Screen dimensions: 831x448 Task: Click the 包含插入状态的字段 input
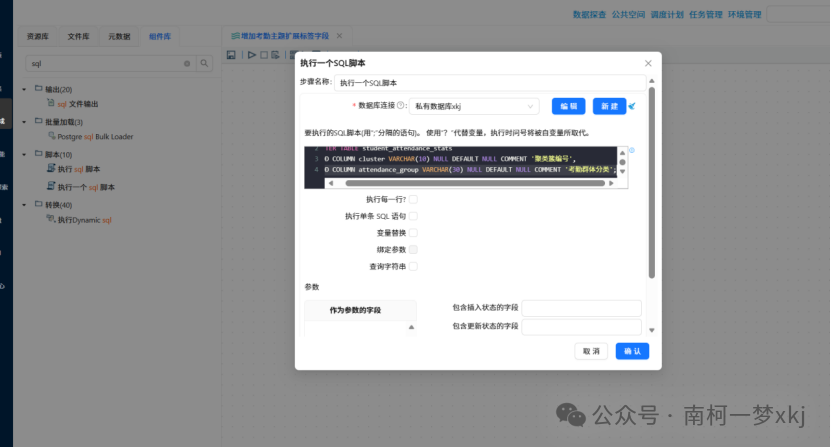pyautogui.click(x=581, y=308)
